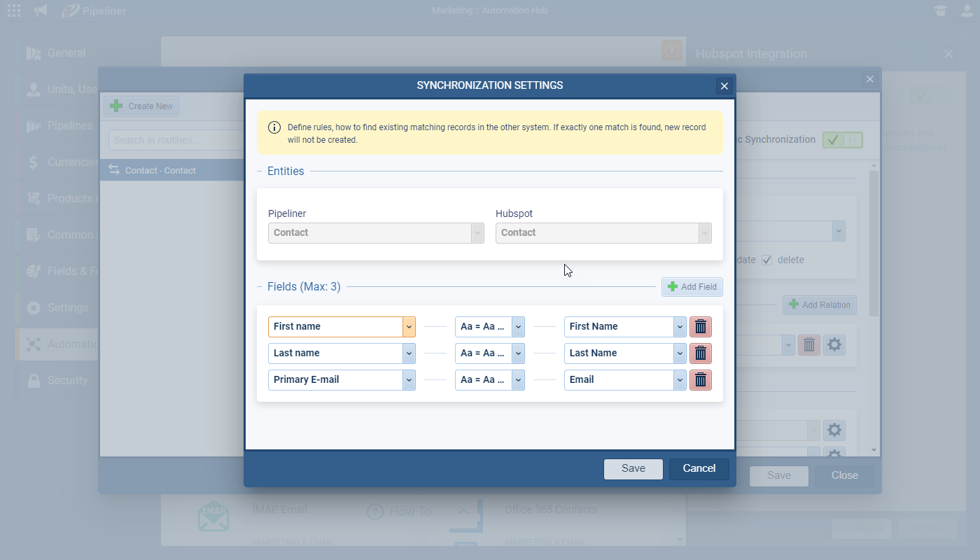Open the user profile icon
The image size is (980, 560).
coord(967,10)
